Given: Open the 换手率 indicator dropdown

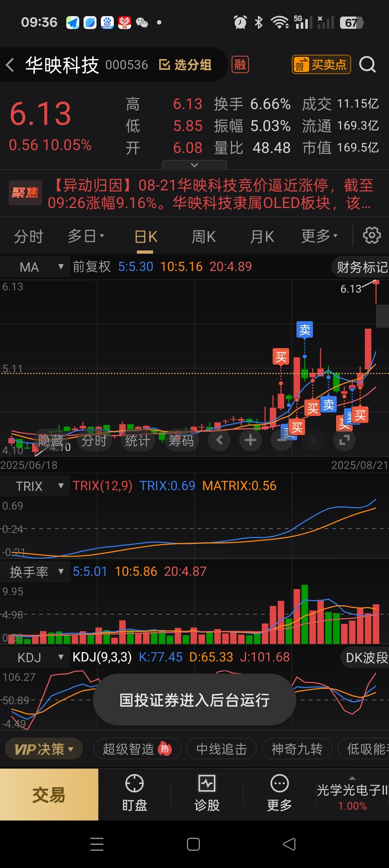Looking at the screenshot, I should tap(35, 572).
